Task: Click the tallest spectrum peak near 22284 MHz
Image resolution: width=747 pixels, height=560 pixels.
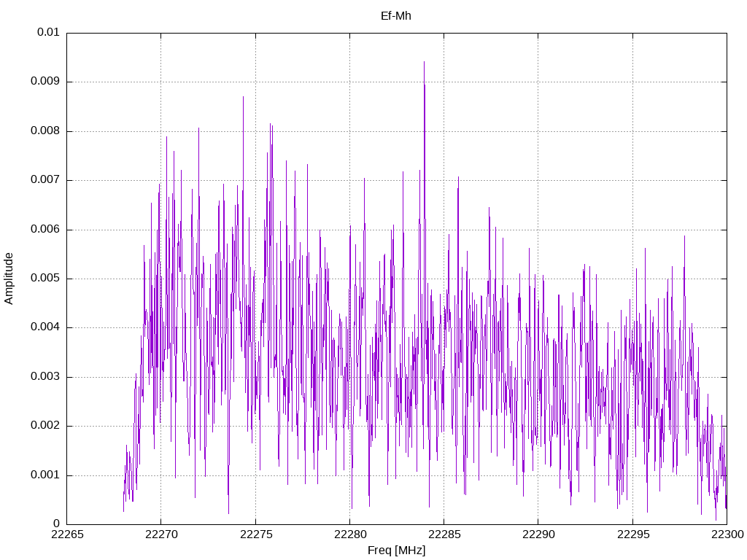Action: pyautogui.click(x=424, y=63)
